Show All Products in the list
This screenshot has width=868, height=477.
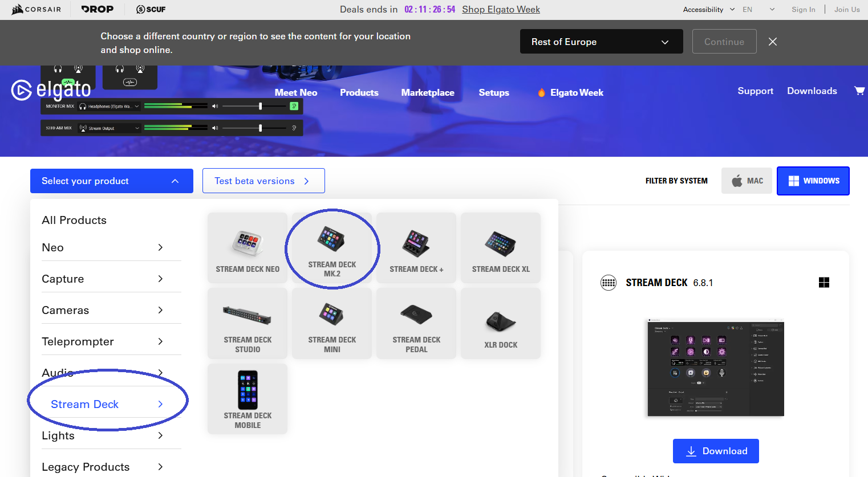[74, 220]
